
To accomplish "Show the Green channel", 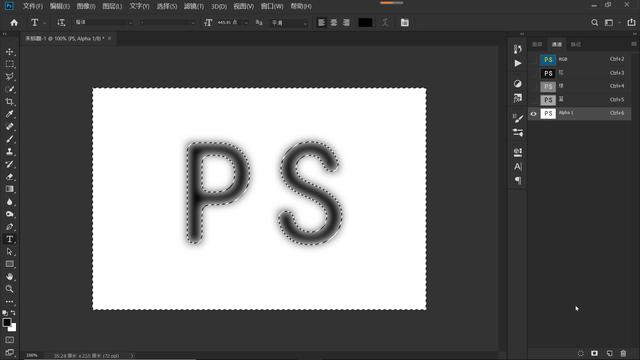I will click(x=533, y=87).
